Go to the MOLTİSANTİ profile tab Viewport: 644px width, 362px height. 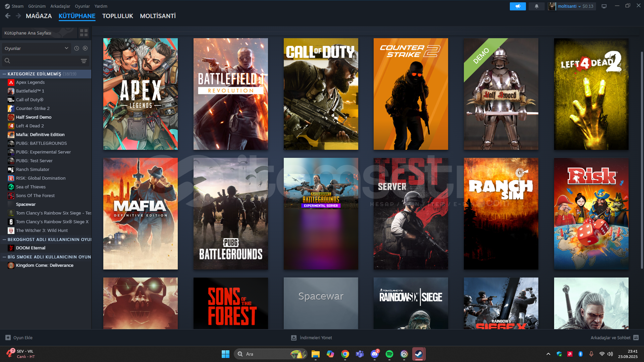click(x=158, y=16)
